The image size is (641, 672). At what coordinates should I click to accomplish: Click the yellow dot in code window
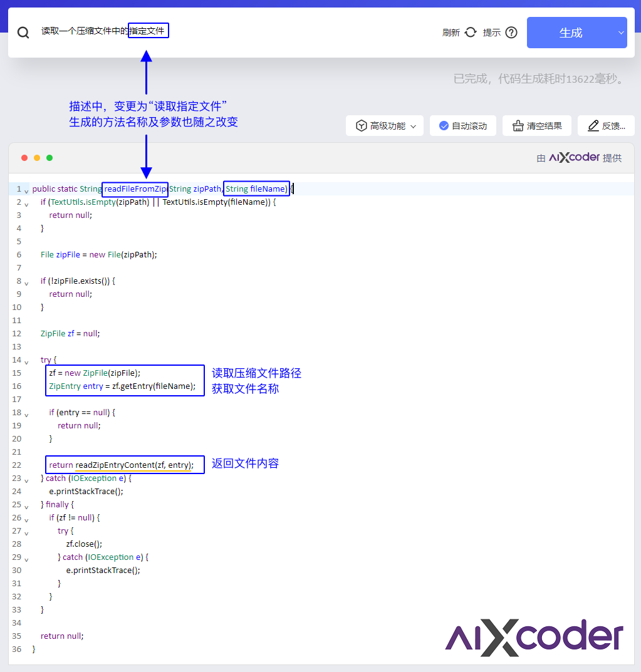point(37,158)
